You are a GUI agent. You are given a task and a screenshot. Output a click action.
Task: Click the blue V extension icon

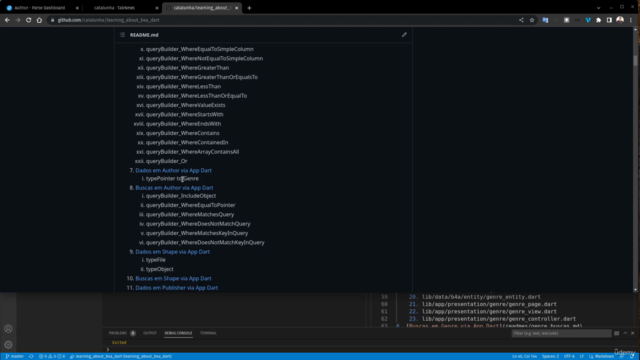(588, 20)
